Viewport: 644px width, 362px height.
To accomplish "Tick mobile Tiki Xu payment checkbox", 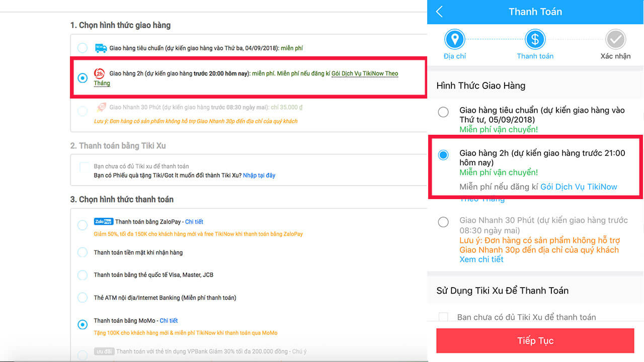I will (x=443, y=317).
